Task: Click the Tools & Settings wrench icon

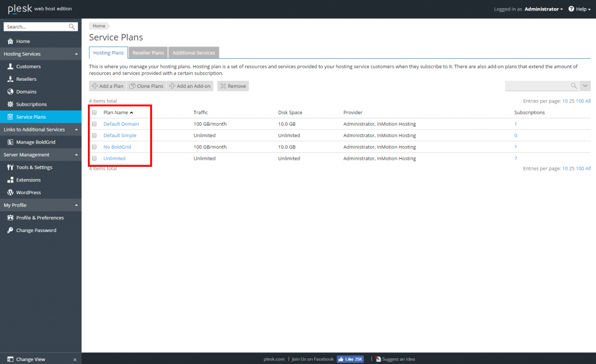Action: (10, 167)
